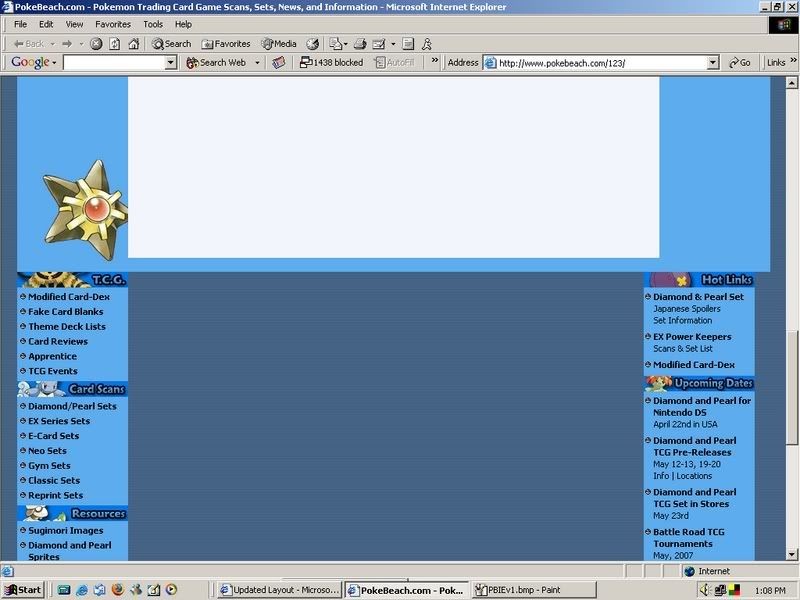800x600 pixels.
Task: Expand the Address bar dropdown
Action: [713, 63]
